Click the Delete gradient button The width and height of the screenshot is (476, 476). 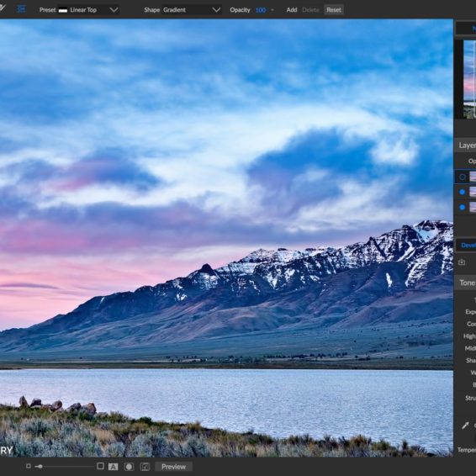pos(310,10)
